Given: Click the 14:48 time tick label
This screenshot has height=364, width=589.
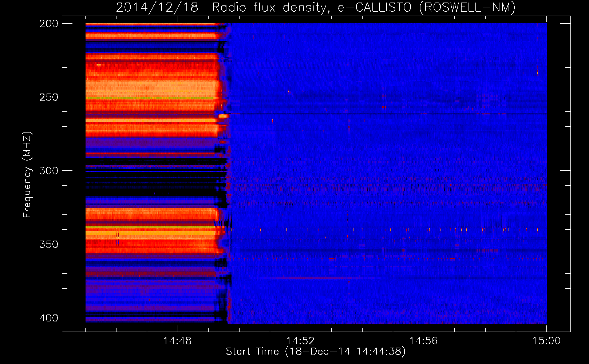Looking at the screenshot, I should (177, 341).
